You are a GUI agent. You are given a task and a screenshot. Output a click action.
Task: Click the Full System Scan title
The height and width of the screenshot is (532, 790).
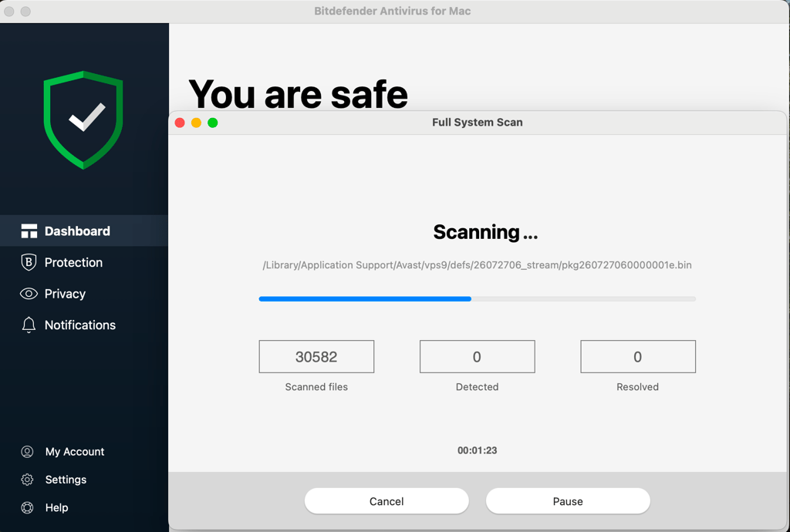point(477,123)
